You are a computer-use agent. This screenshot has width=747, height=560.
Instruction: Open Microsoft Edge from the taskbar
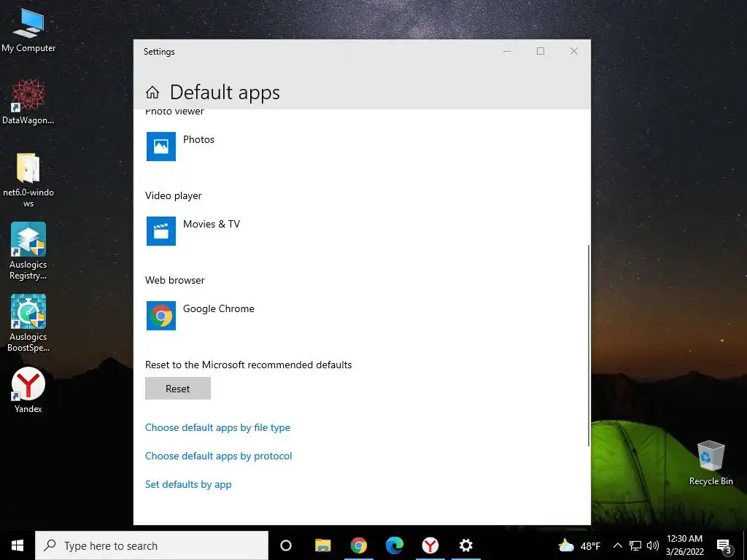(395, 545)
